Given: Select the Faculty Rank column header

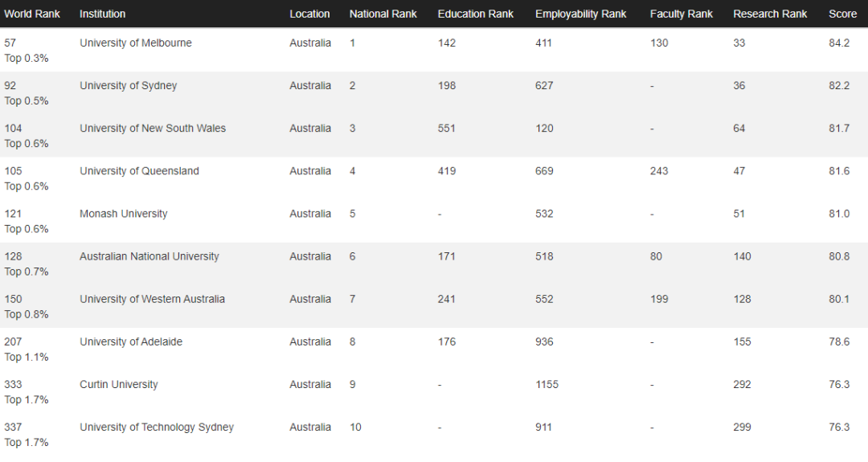Looking at the screenshot, I should pyautogui.click(x=681, y=14).
